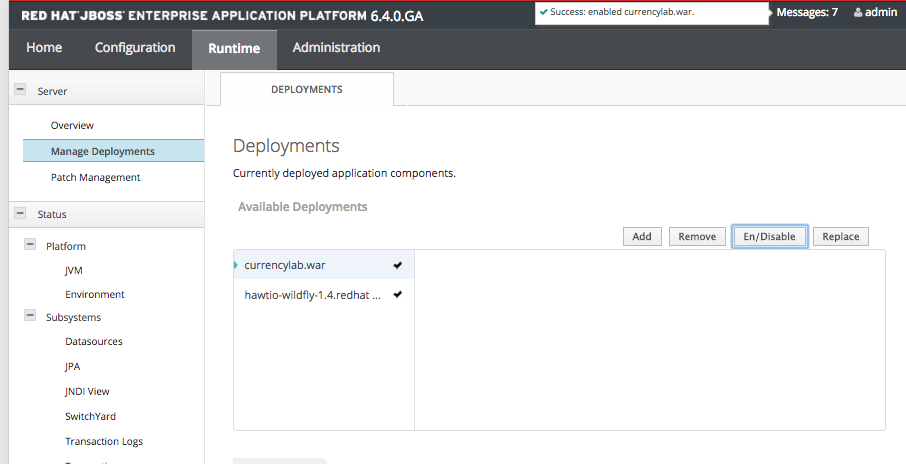The image size is (906, 464).
Task: Click the Success: enabled currencylab.war notification
Action: tap(652, 13)
